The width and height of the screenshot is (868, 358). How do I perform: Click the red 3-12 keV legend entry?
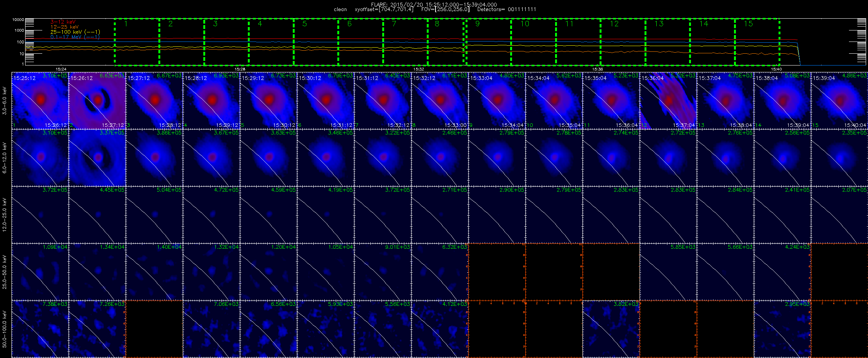click(63, 22)
